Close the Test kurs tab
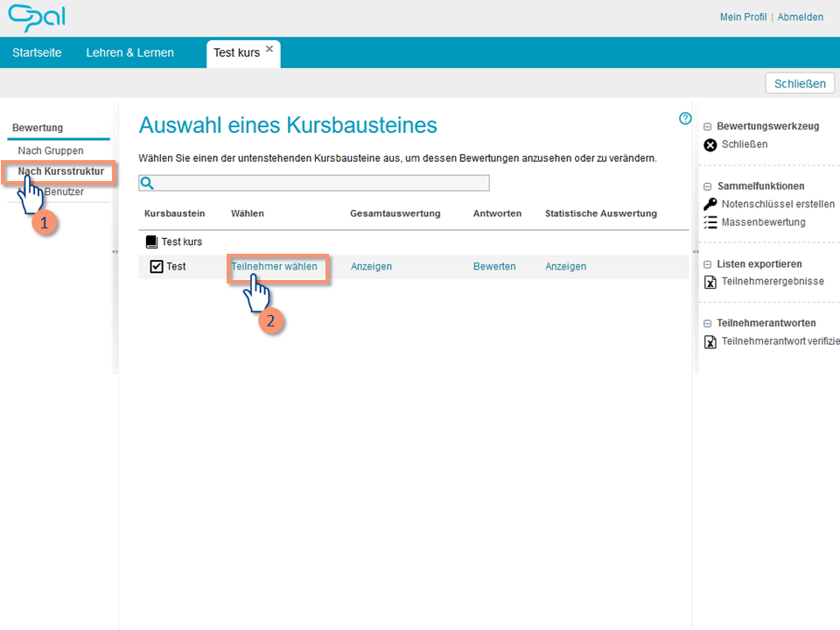Screen dimensions: 840x630 coord(269,49)
